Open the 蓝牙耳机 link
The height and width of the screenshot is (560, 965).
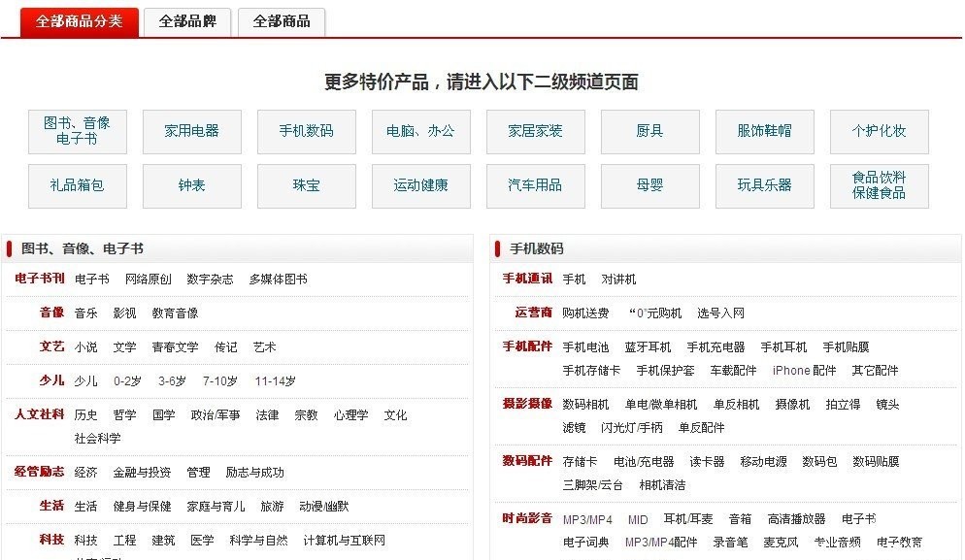[648, 347]
